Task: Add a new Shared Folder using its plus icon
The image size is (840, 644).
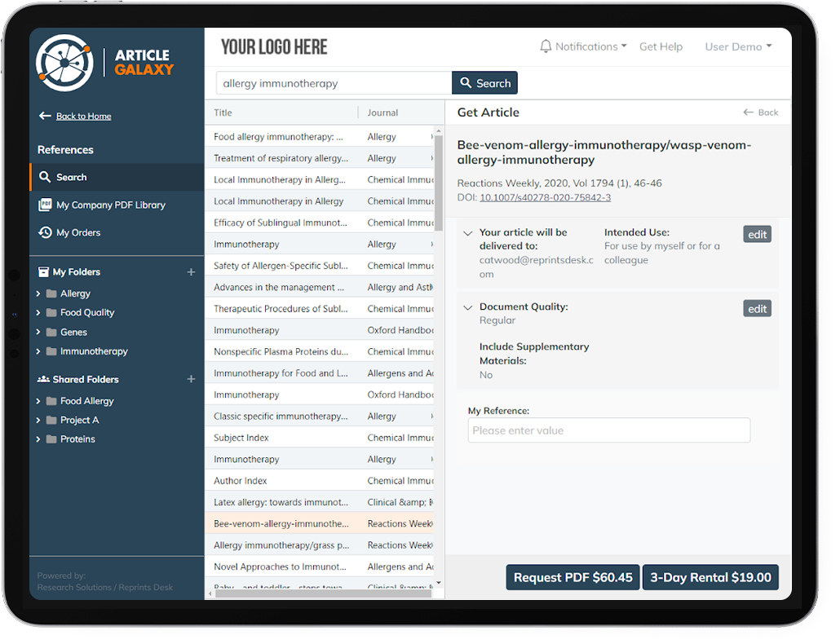Action: tap(191, 379)
